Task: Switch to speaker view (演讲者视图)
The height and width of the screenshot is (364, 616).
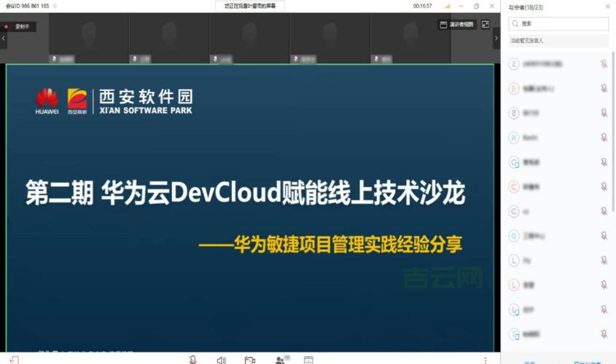Action: (x=457, y=24)
